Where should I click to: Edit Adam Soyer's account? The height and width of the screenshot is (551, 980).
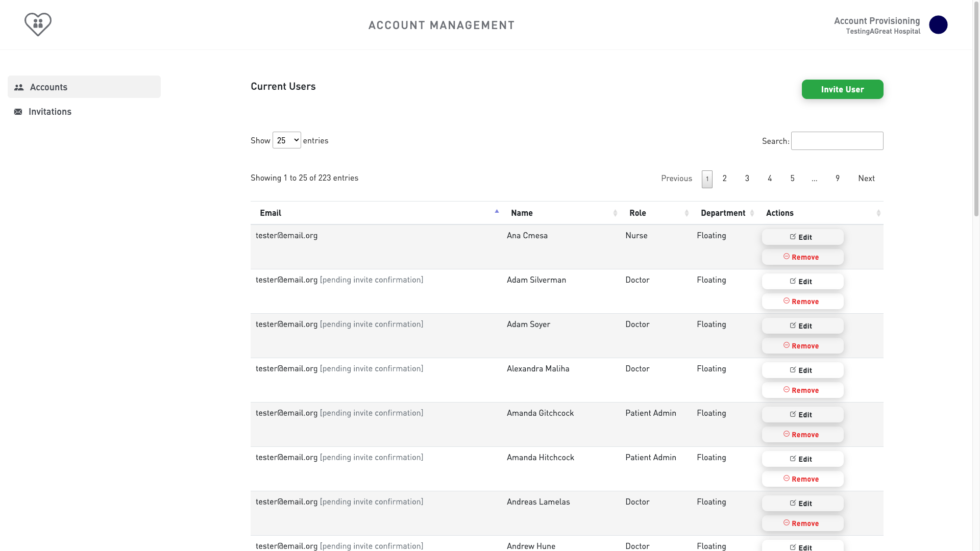[x=802, y=326]
